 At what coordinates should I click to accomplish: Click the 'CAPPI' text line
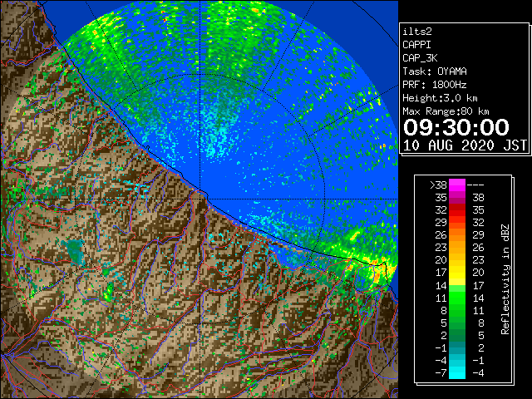coord(416,45)
